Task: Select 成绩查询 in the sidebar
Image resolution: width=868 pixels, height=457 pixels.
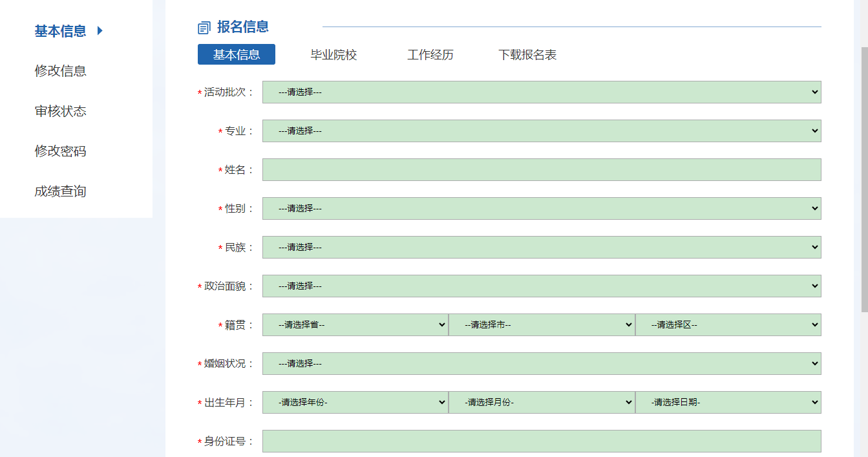Action: (x=60, y=191)
